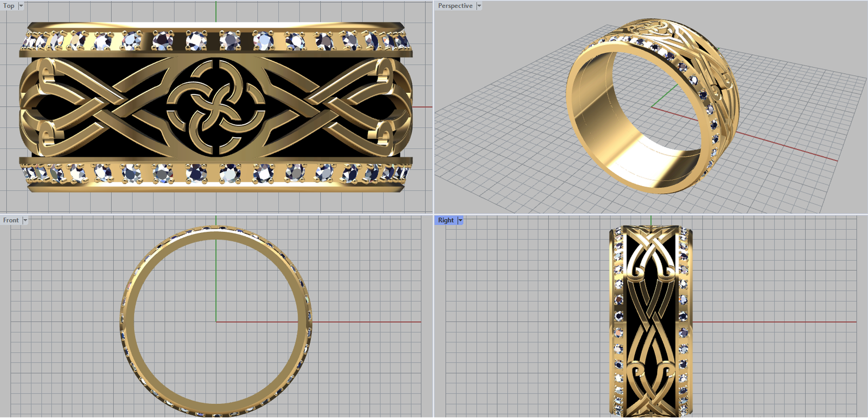
Task: Select the central Celtic knot medallion in Top view
Action: [216, 106]
